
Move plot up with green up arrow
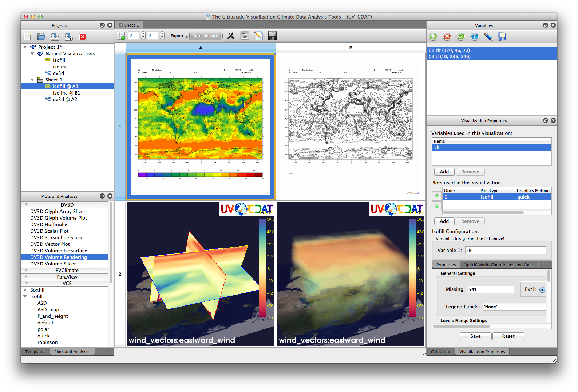(437, 196)
